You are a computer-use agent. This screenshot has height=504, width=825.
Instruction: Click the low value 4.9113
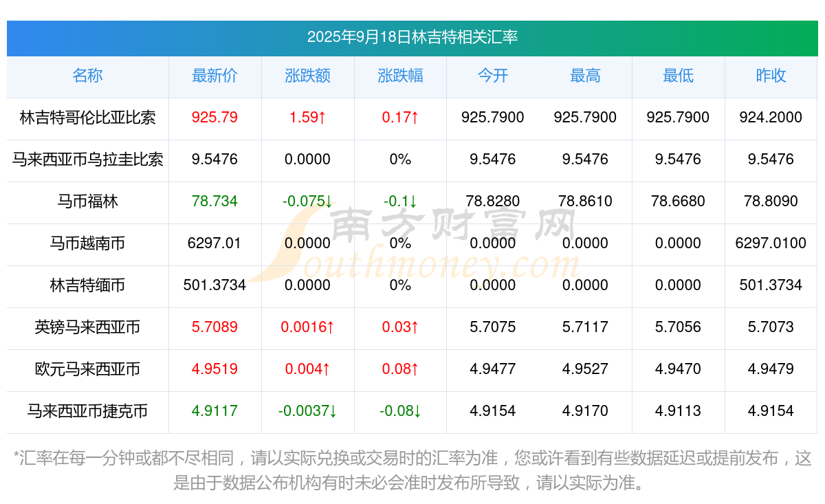point(678,411)
